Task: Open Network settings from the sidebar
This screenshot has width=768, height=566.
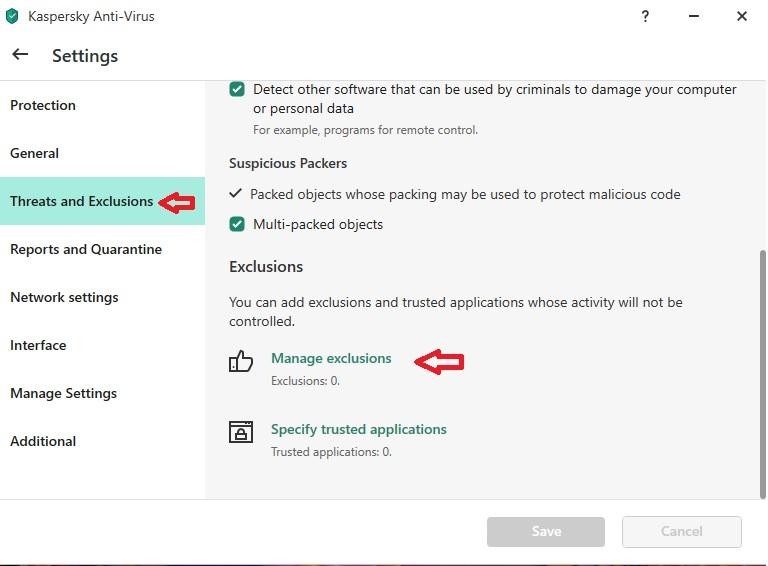Action: coord(64,297)
